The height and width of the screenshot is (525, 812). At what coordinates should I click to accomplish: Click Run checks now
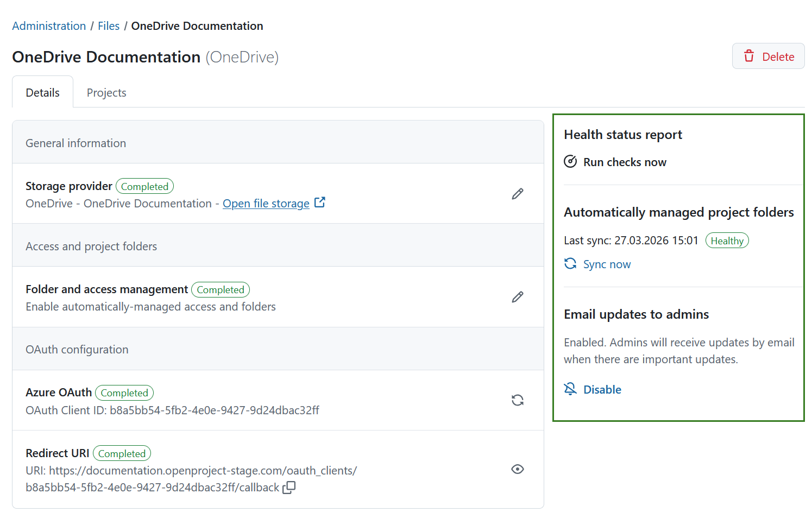tap(625, 162)
